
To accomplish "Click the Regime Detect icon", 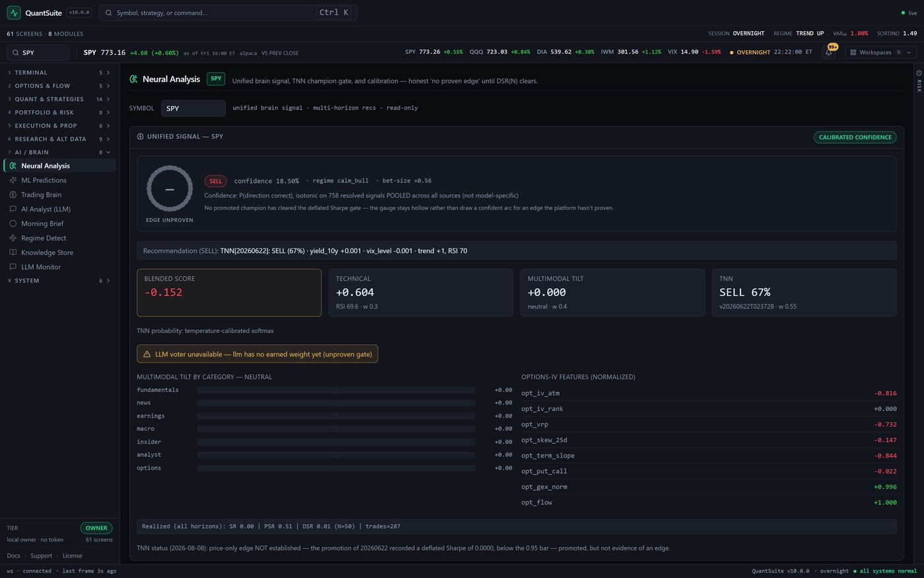I will (x=13, y=238).
